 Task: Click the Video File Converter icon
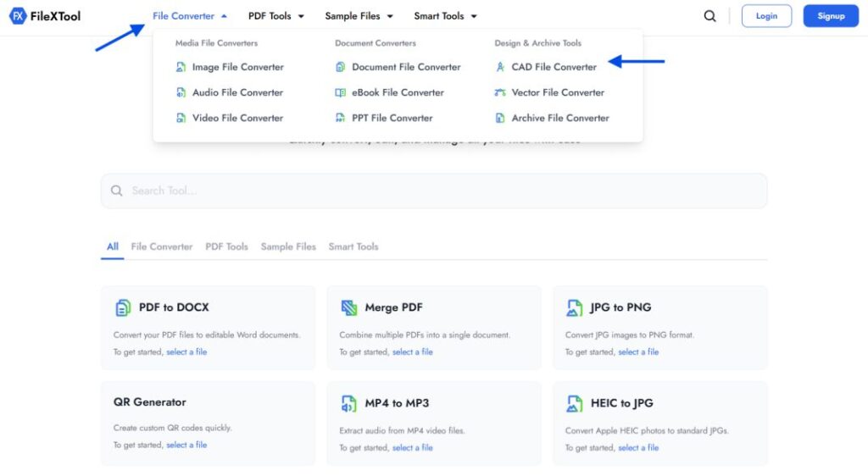pos(181,118)
